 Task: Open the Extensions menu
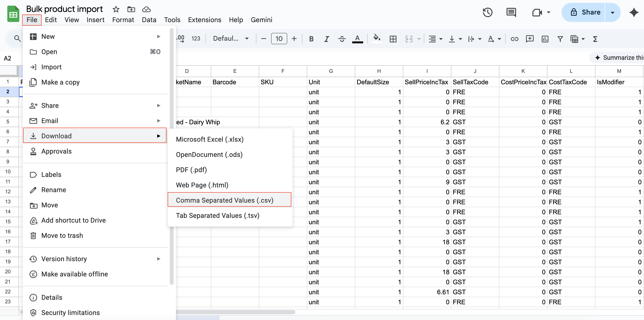[205, 20]
